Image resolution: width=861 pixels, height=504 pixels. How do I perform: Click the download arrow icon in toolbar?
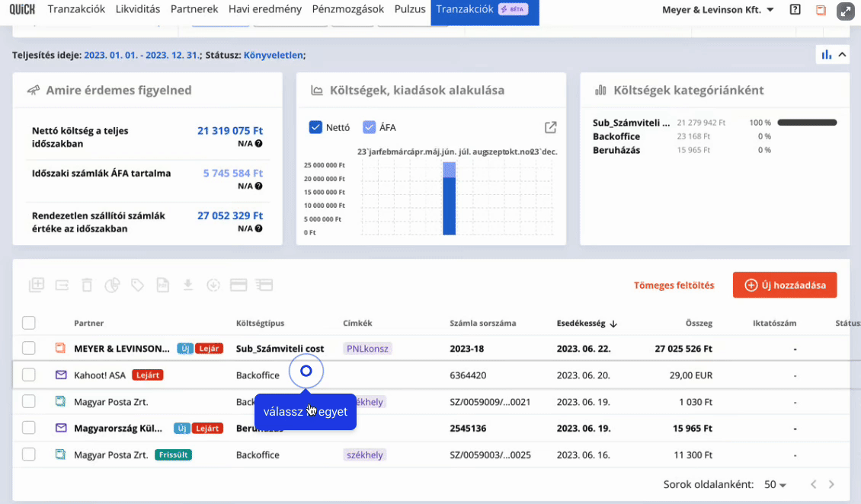(187, 285)
